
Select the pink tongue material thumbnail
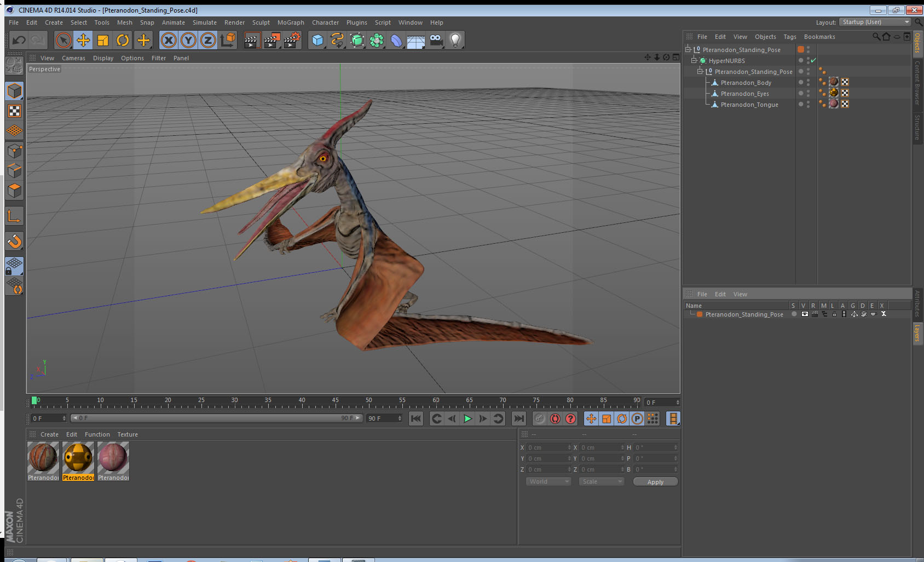pos(113,457)
